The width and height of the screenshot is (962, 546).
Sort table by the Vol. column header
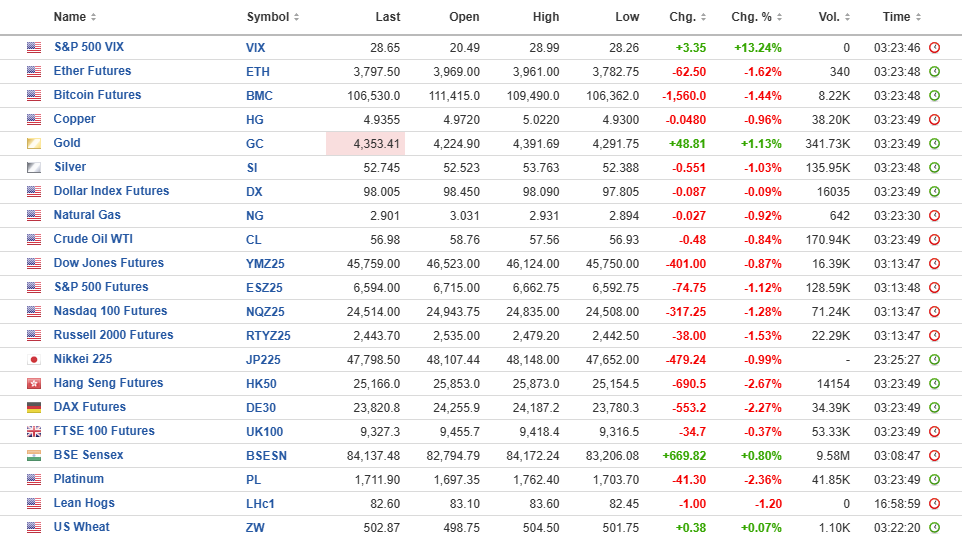(x=834, y=17)
